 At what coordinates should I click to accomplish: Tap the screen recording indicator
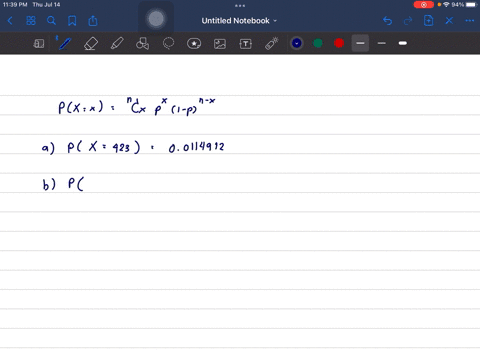pos(424,5)
